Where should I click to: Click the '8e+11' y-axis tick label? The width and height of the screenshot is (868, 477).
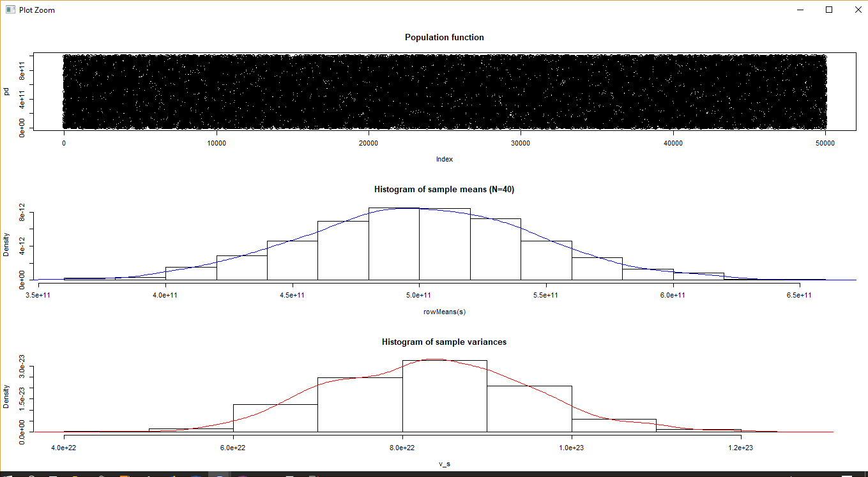tap(22, 71)
